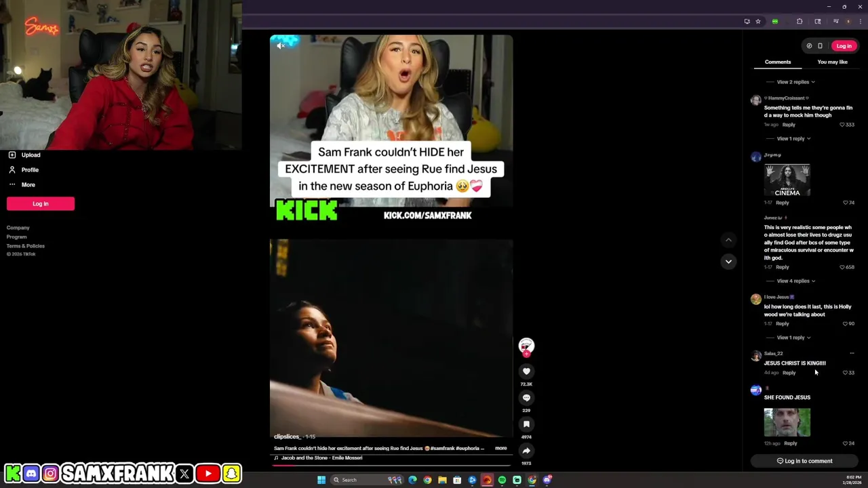Screen dimensions: 868x488
Task: Like the comment with 90 likes
Action: pos(845,324)
